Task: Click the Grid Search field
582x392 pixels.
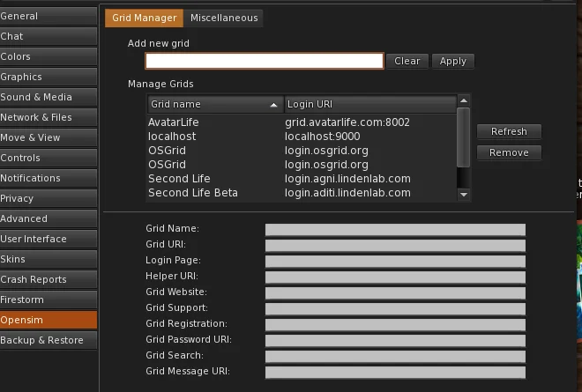Action: click(395, 357)
